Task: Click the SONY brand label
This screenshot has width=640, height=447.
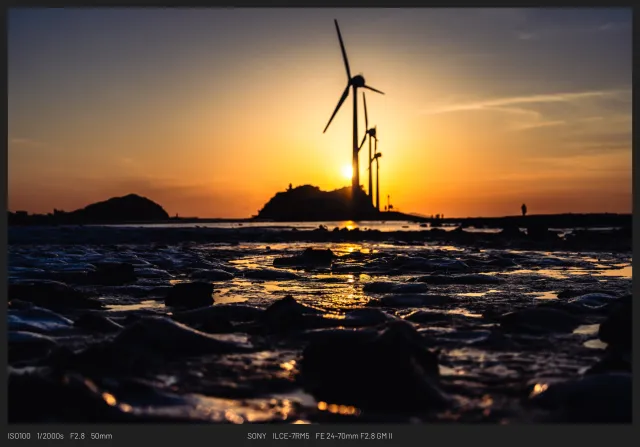Action: pos(257,436)
